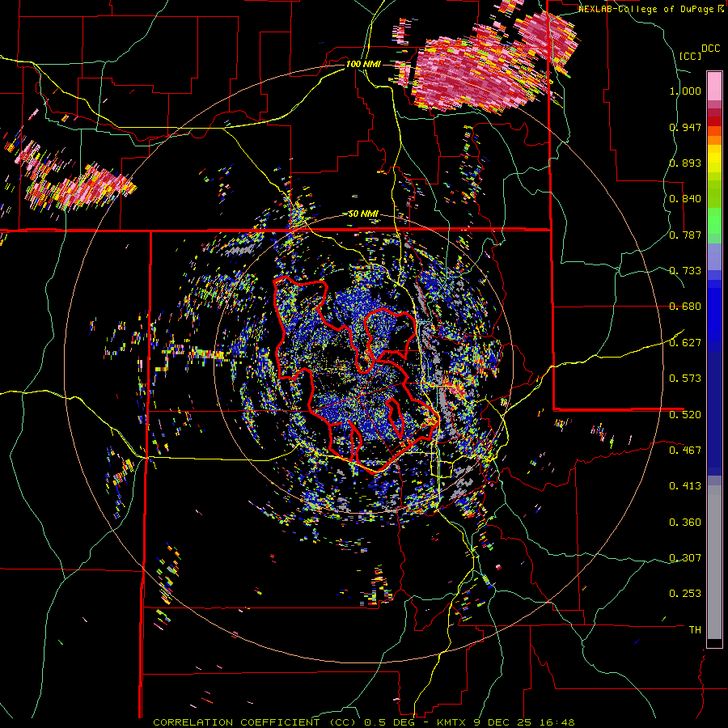Click the 0.787 legend value
The image size is (728, 728).
coord(685,235)
